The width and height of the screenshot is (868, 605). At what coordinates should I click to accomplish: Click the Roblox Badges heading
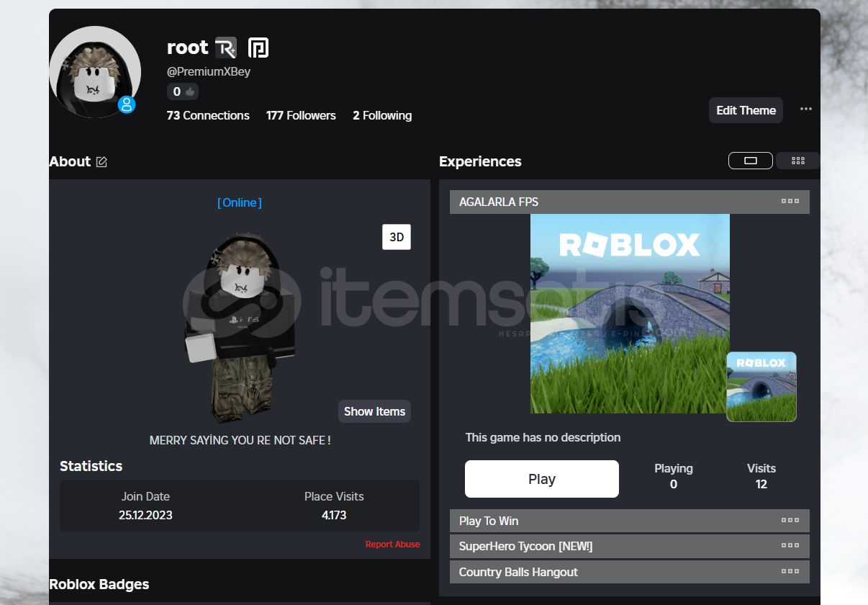coord(99,584)
